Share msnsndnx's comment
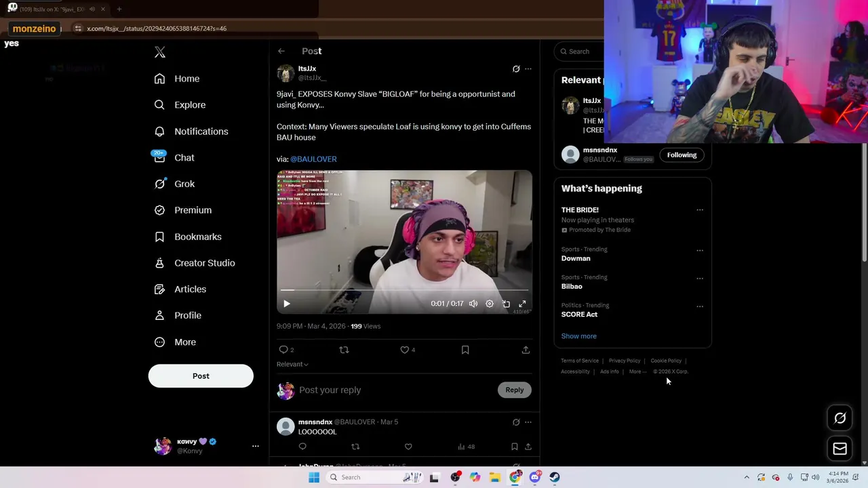Image resolution: width=868 pixels, height=488 pixels. pyautogui.click(x=528, y=447)
